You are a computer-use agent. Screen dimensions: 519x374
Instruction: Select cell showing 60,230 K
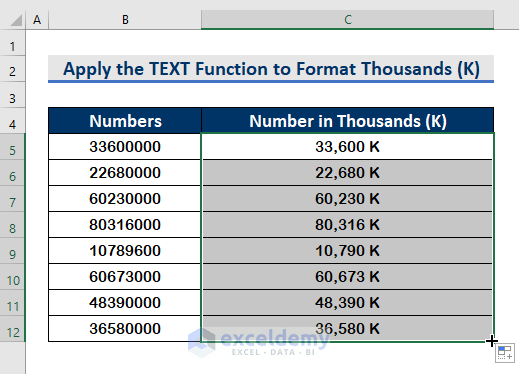pyautogui.click(x=348, y=199)
